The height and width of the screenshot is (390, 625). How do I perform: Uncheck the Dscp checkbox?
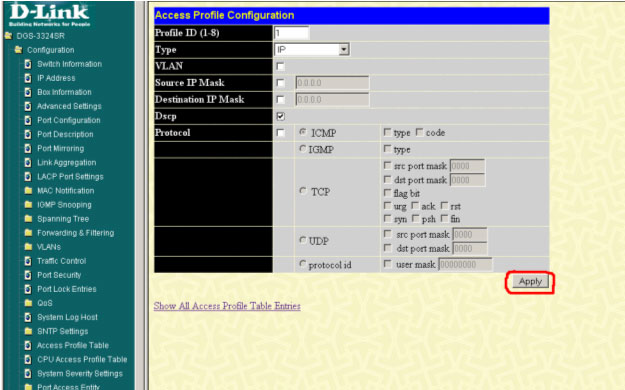point(281,116)
